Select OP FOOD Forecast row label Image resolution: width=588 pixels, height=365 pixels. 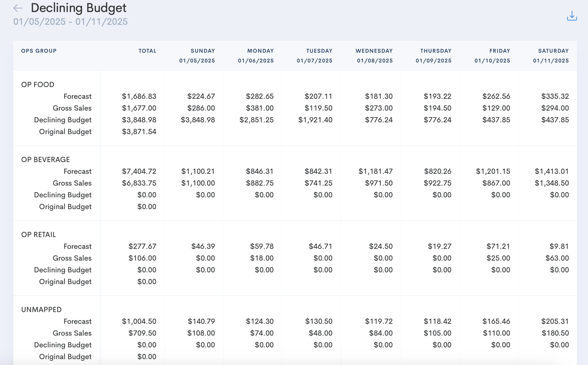(78, 96)
